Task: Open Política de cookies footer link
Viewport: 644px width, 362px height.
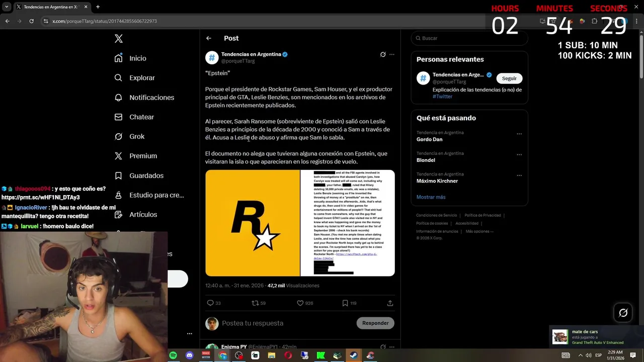Action: point(432,223)
